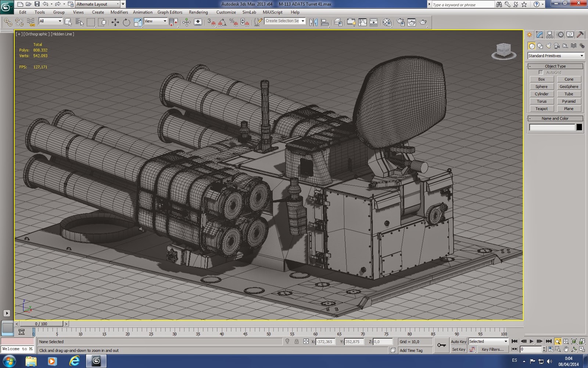
Task: Open the Standard Primitives dropdown
Action: [556, 56]
